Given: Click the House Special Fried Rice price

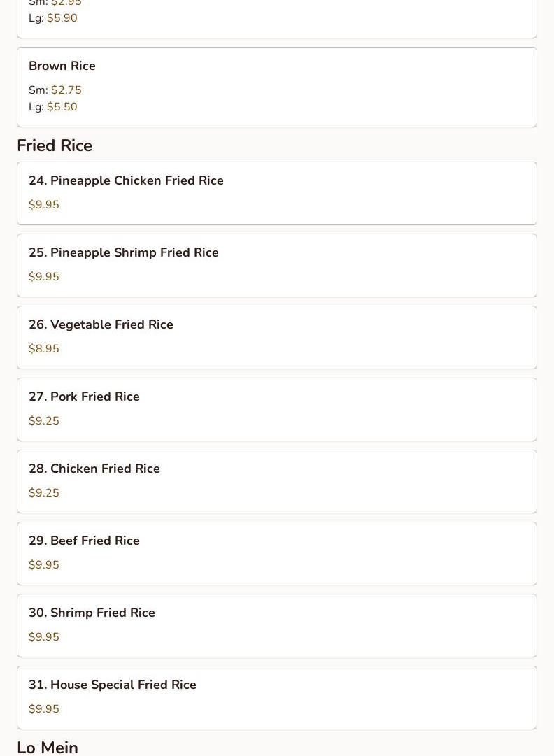Looking at the screenshot, I should (x=44, y=709).
